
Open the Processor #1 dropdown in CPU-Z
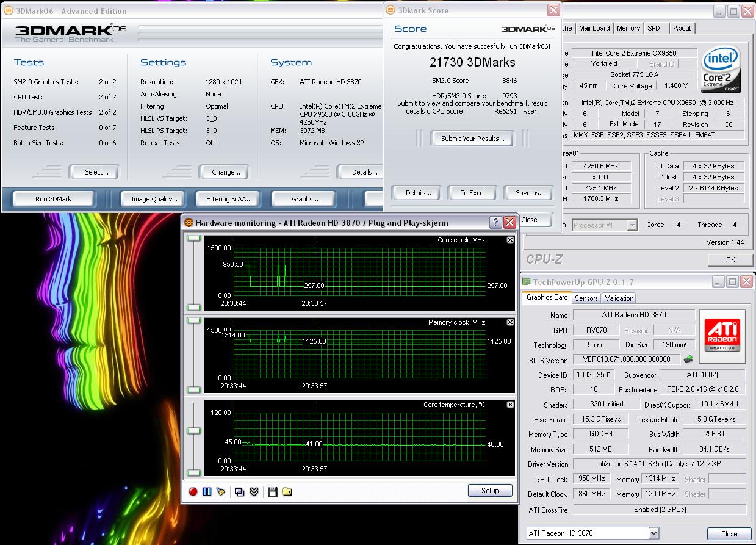pos(632,225)
